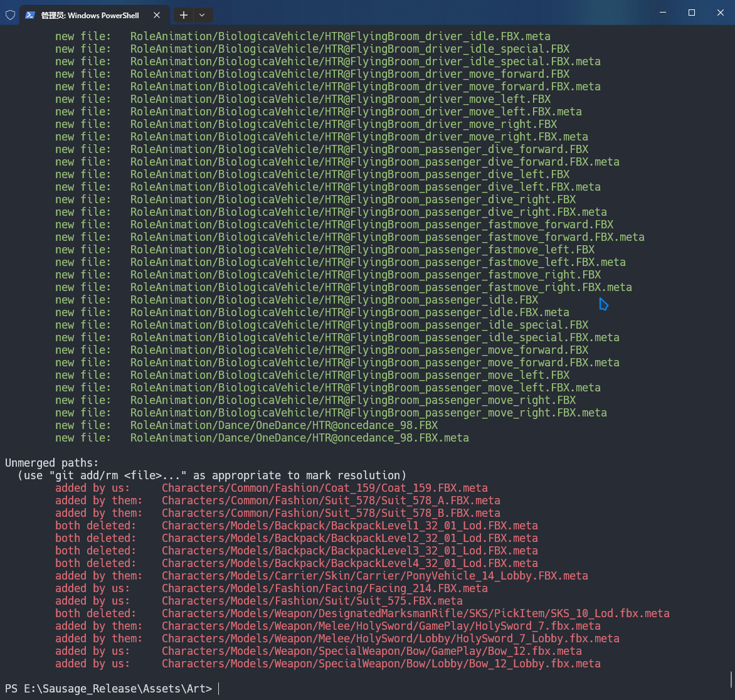Screen dimensions: 735x700
Task: Click the SKS_10_Lod.fbx.meta path line
Action: [x=415, y=613]
